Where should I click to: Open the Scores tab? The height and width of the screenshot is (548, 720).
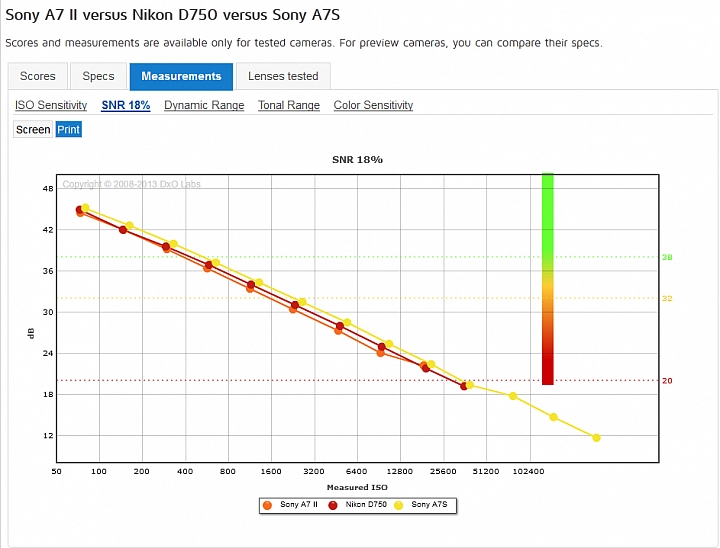tap(38, 76)
